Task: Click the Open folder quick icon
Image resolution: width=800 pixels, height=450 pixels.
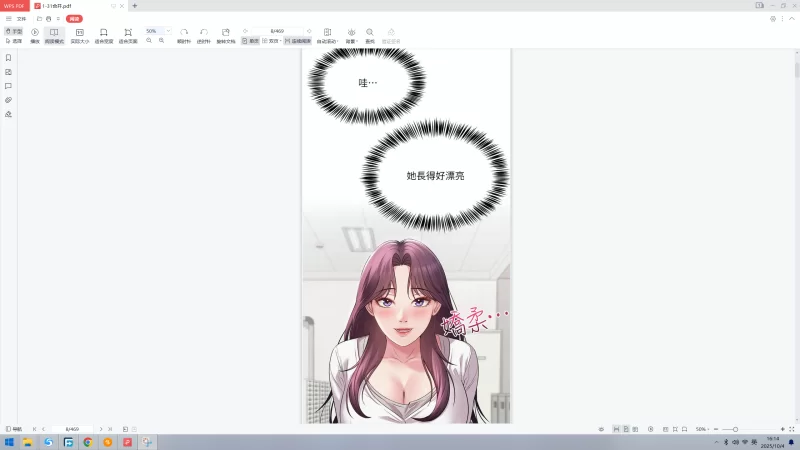Action: click(39, 19)
